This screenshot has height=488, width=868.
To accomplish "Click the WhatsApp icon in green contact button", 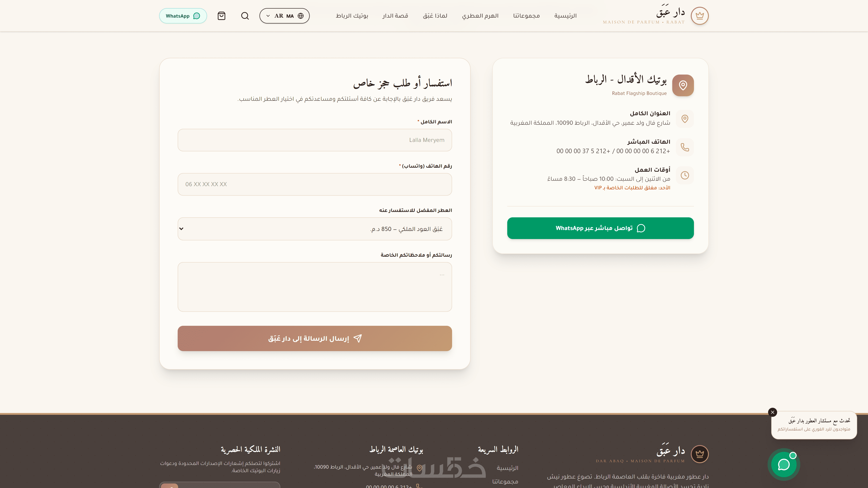I will (641, 228).
